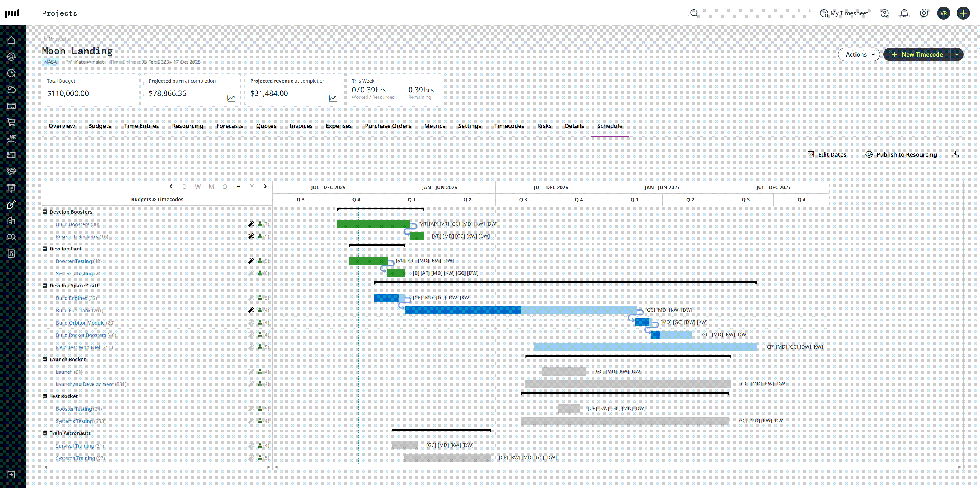Image resolution: width=980 pixels, height=488 pixels.
Task: Click the shopping cart icon in the sidebar
Action: click(x=11, y=122)
